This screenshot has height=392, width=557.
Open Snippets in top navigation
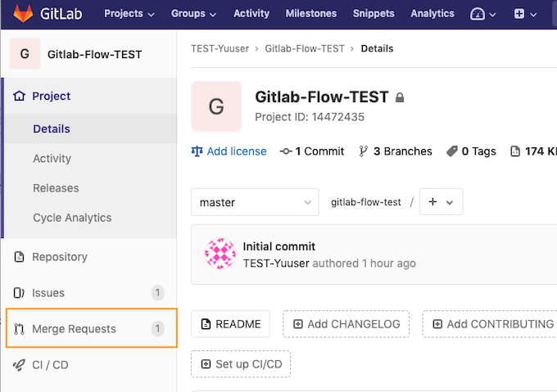pos(374,13)
